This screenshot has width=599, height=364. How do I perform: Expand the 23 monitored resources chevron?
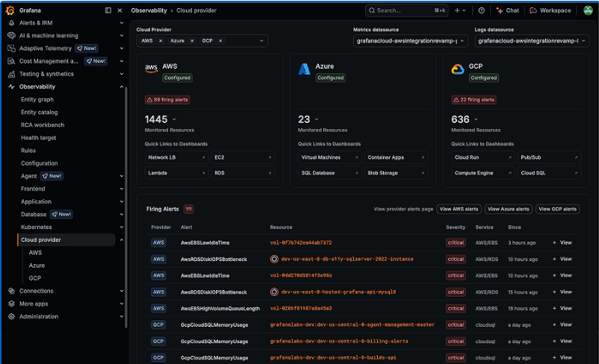(317, 119)
